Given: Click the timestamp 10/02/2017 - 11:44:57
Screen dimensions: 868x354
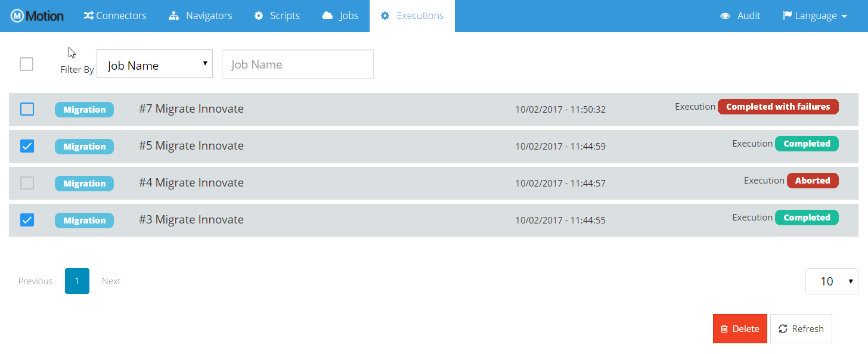Looking at the screenshot, I should [560, 184].
